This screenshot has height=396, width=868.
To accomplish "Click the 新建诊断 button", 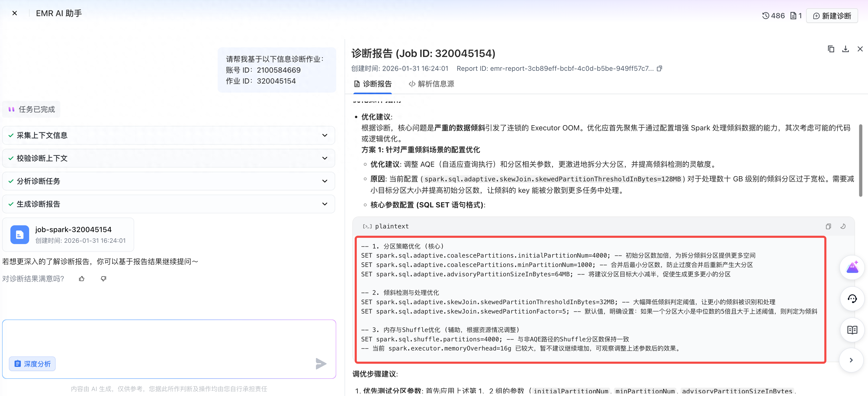I will pyautogui.click(x=832, y=16).
